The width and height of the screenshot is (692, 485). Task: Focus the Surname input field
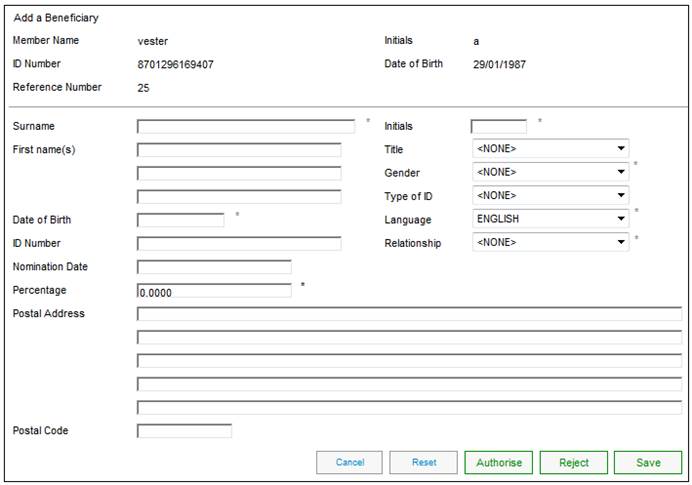[x=245, y=127]
